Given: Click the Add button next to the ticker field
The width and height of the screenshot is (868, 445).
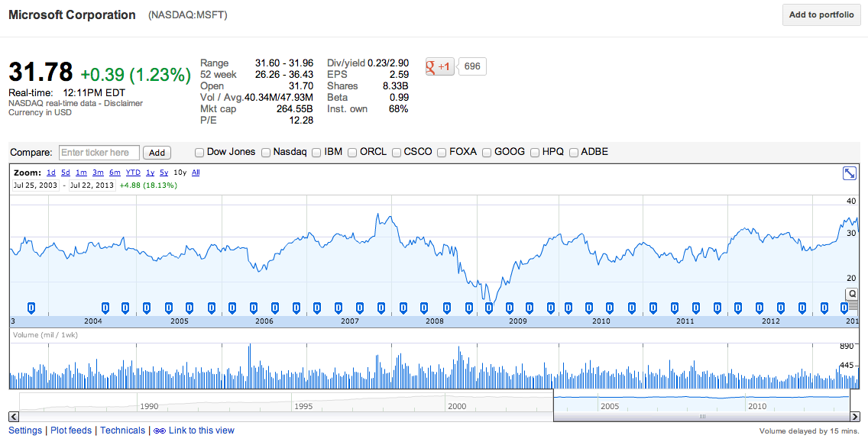Looking at the screenshot, I should 157,153.
